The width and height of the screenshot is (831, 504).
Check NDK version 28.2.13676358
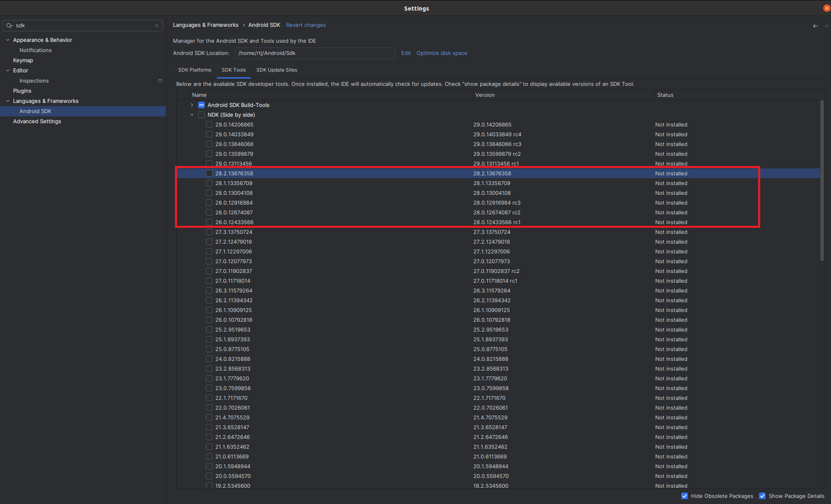(x=209, y=173)
